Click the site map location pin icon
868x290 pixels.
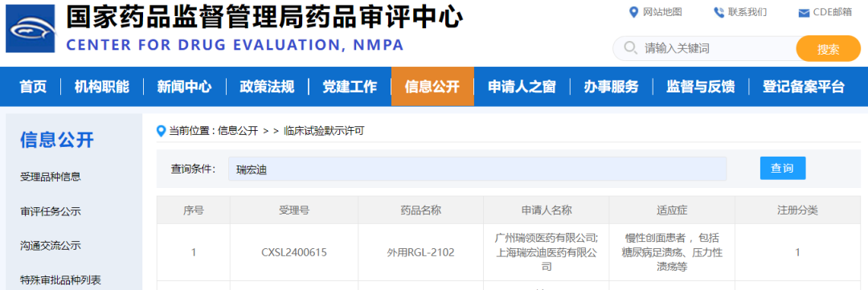coord(634,12)
